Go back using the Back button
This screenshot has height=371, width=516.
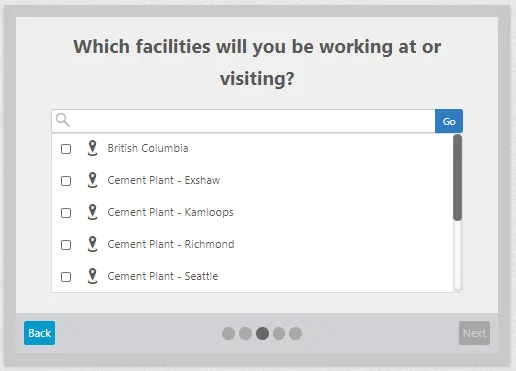click(39, 333)
